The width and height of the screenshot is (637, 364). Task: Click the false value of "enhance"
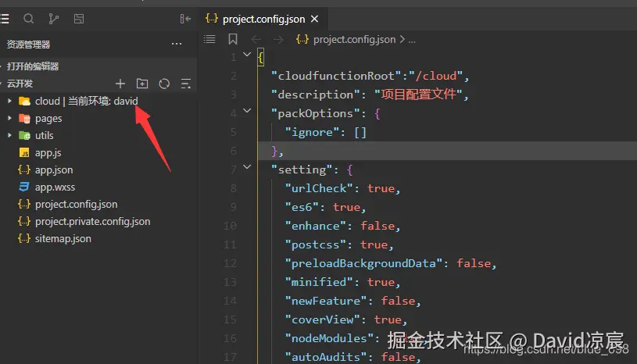click(x=378, y=226)
